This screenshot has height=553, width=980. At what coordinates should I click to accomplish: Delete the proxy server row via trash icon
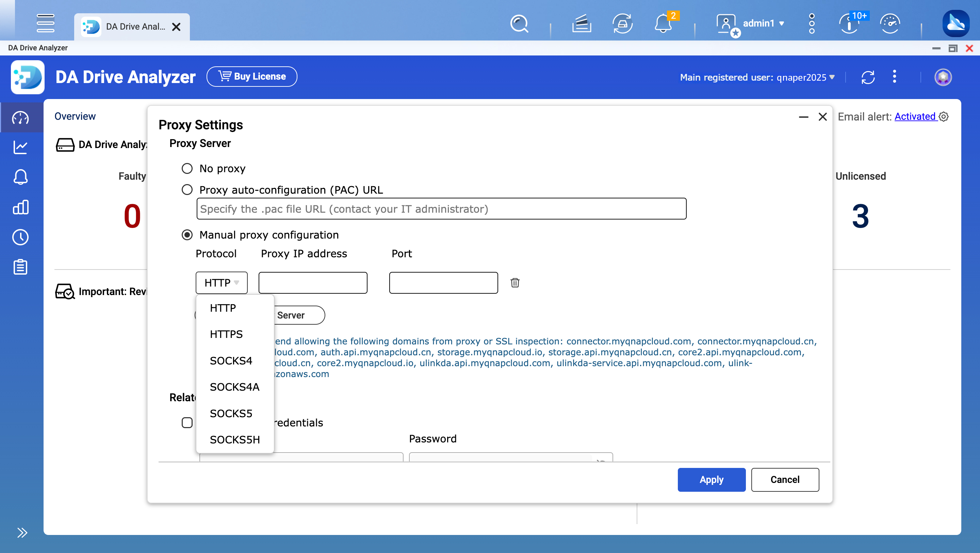[x=515, y=283]
